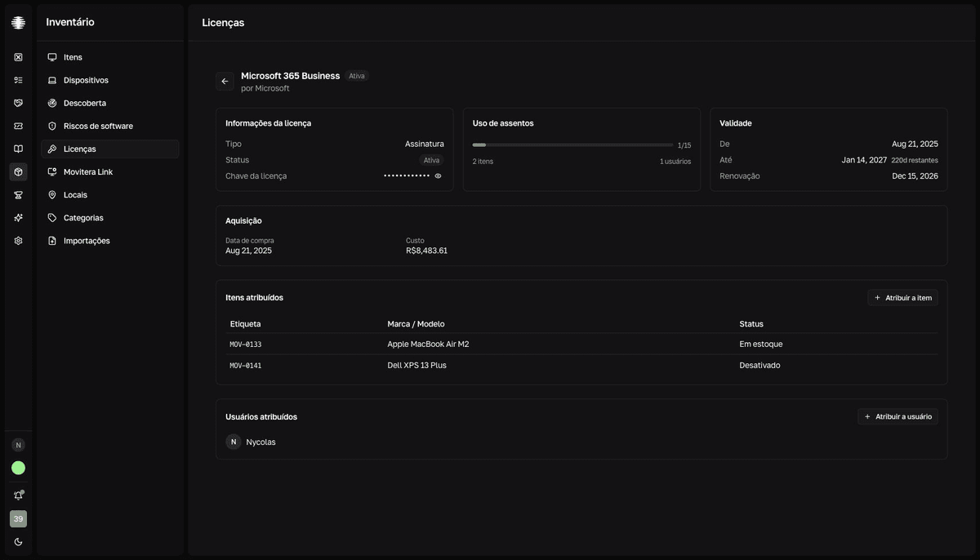The width and height of the screenshot is (980, 560).
Task: Click the monitor icon beside Itens
Action: click(x=52, y=57)
